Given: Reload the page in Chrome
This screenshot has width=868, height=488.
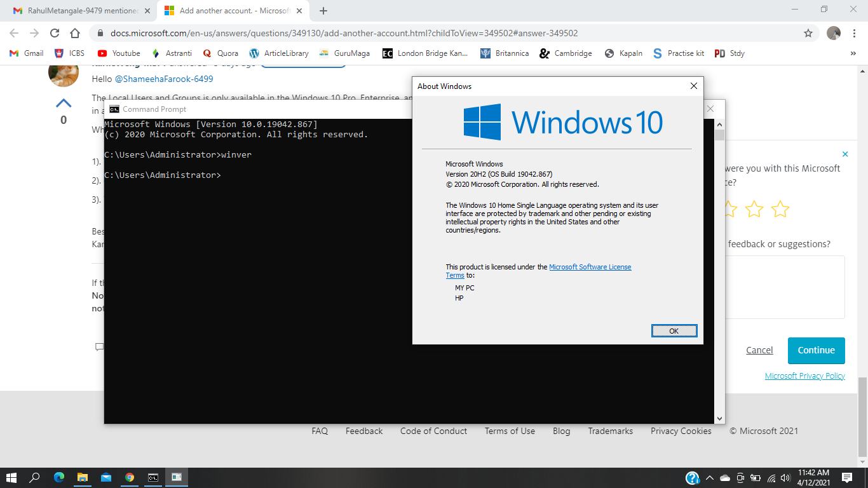Looking at the screenshot, I should (x=55, y=33).
